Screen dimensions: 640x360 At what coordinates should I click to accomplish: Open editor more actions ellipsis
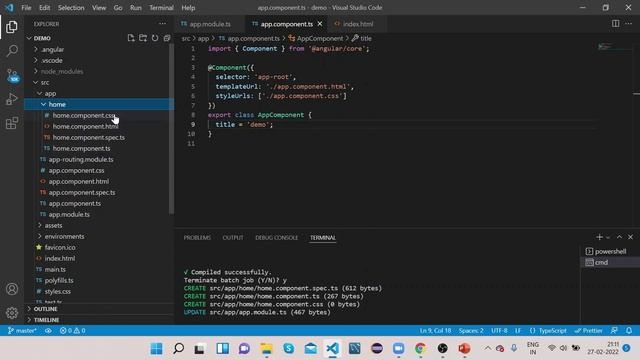point(629,24)
